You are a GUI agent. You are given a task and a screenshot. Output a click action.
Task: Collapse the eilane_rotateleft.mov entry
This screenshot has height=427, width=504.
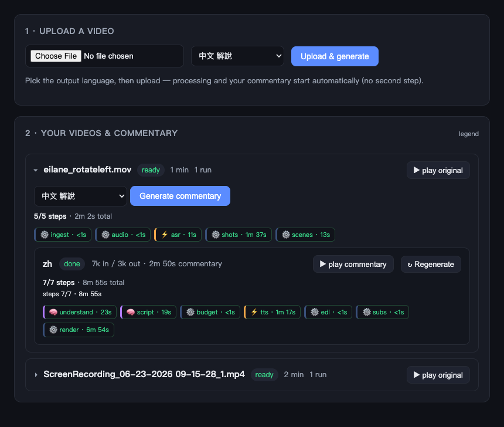point(36,170)
